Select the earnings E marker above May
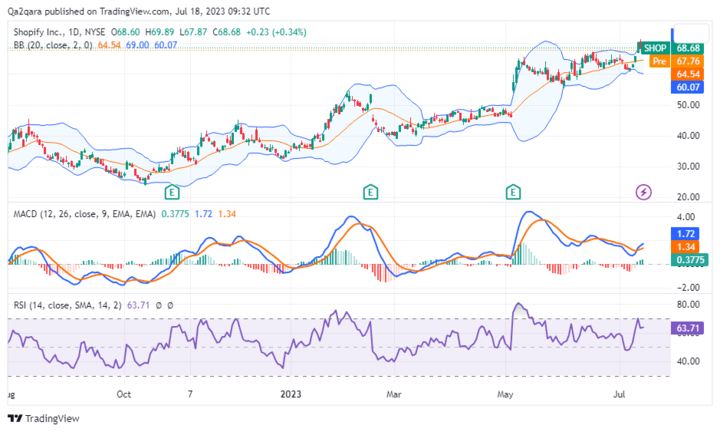Viewport: 720px width, 432px height. coord(513,192)
